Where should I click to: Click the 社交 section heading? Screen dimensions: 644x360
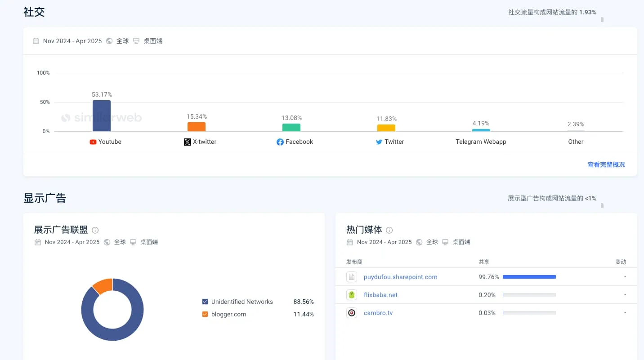pos(34,12)
